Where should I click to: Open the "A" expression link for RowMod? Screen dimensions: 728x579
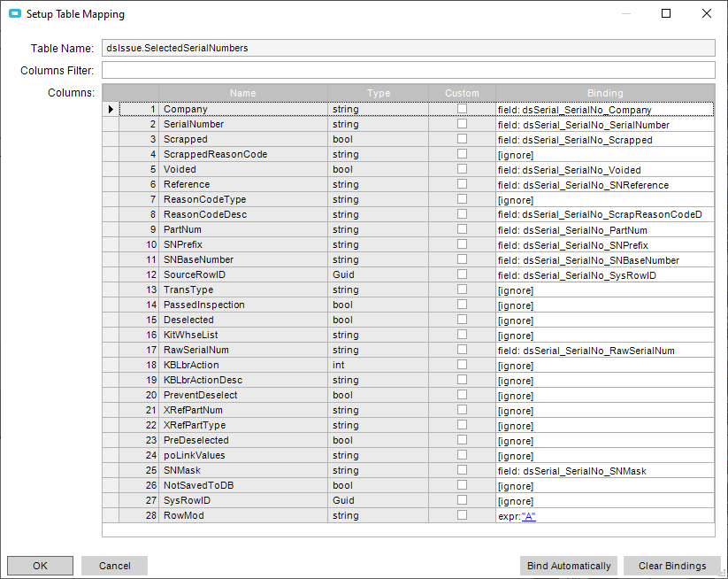point(529,516)
